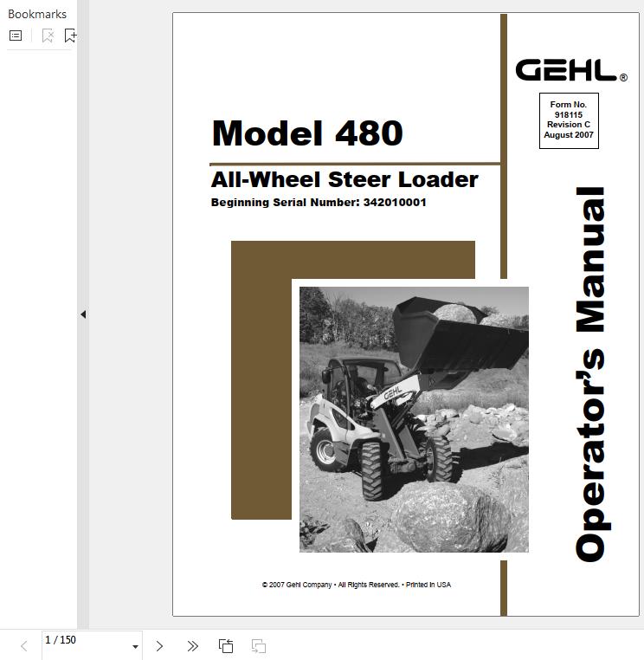Open the page number dropdown arrow
The height and width of the screenshot is (660, 644).
click(x=135, y=647)
